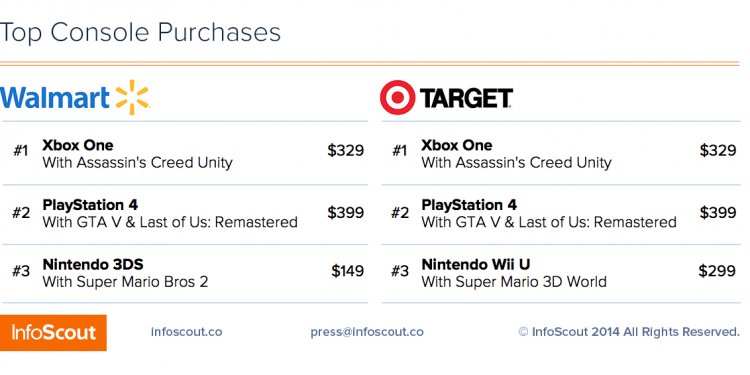The width and height of the screenshot is (750, 375).
Task: Click the Walmart yellow spark icon
Action: coord(132,98)
